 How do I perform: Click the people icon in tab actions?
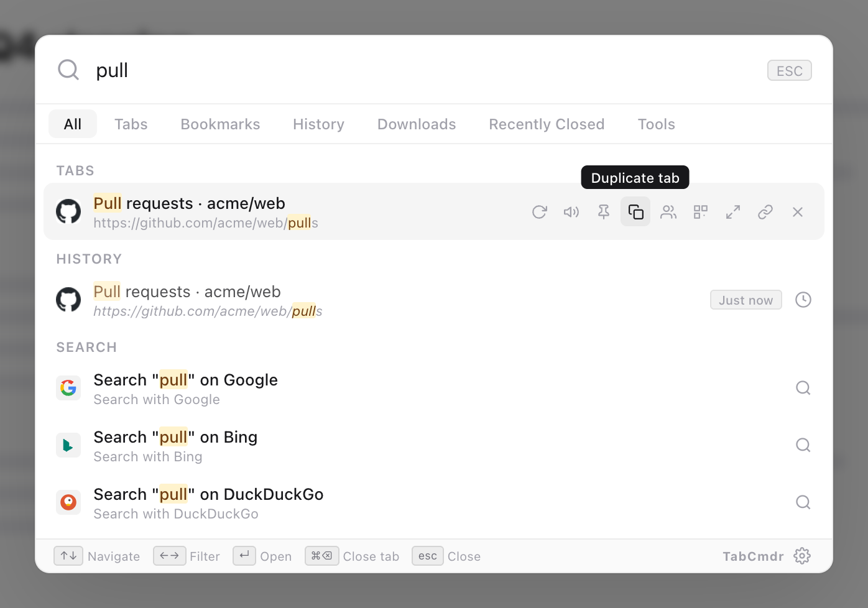668,212
